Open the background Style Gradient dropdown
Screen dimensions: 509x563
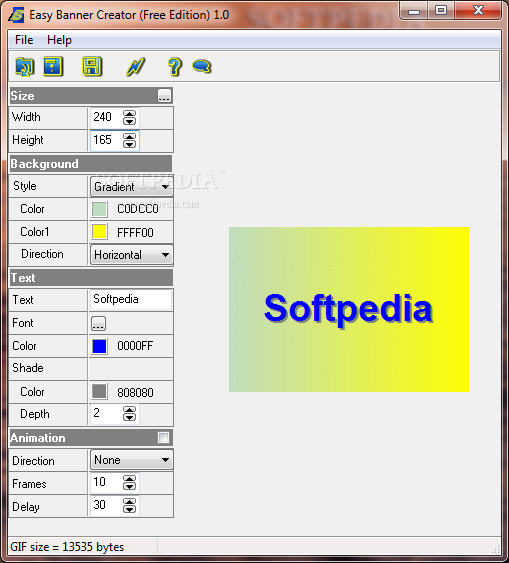click(131, 187)
